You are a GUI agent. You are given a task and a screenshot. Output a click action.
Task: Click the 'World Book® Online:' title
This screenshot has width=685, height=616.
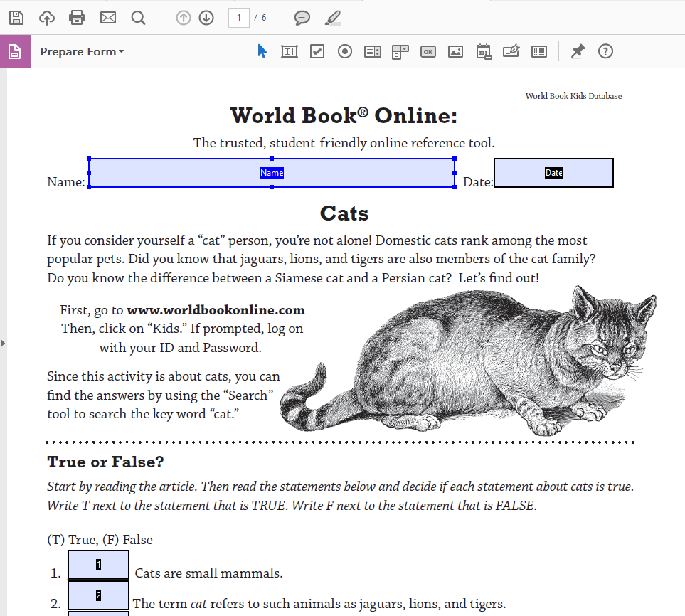point(344,116)
